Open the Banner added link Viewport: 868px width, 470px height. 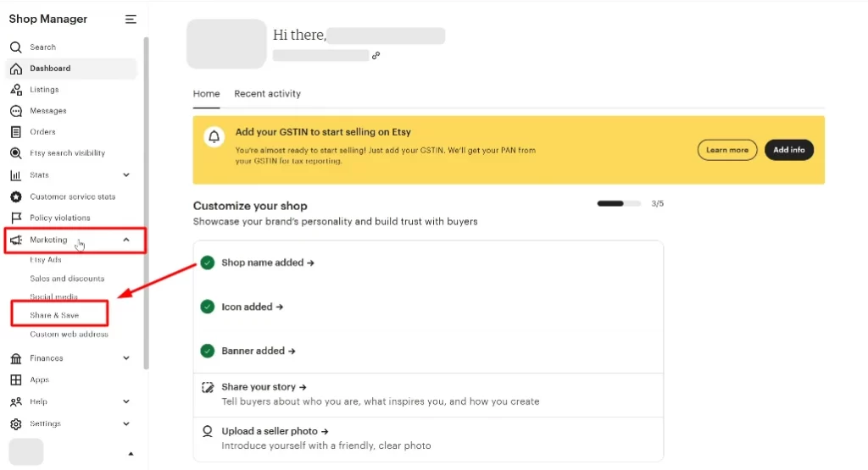pos(259,351)
